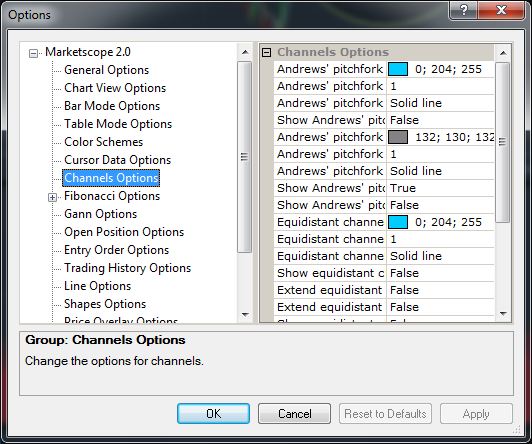Click Reset to Defaults
Viewport: 532px width, 444px height.
(385, 413)
